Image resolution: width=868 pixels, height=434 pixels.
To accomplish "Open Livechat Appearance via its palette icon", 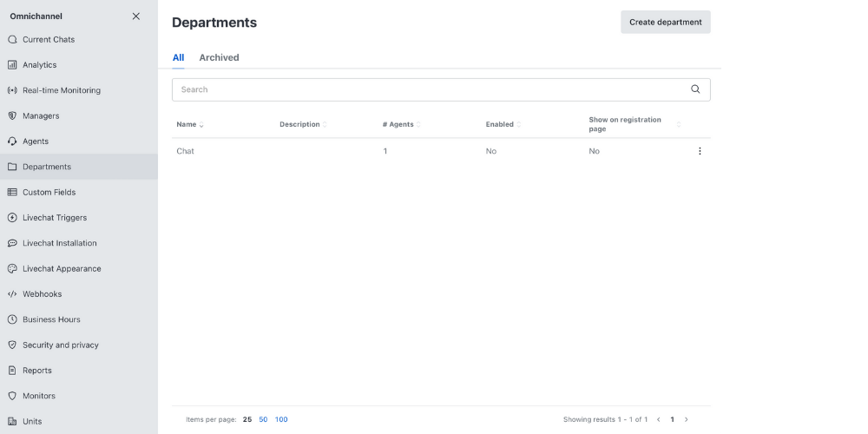I will (12, 268).
